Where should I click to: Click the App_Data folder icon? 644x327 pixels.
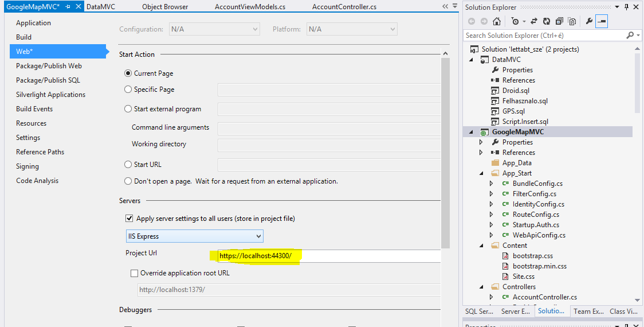[495, 163]
